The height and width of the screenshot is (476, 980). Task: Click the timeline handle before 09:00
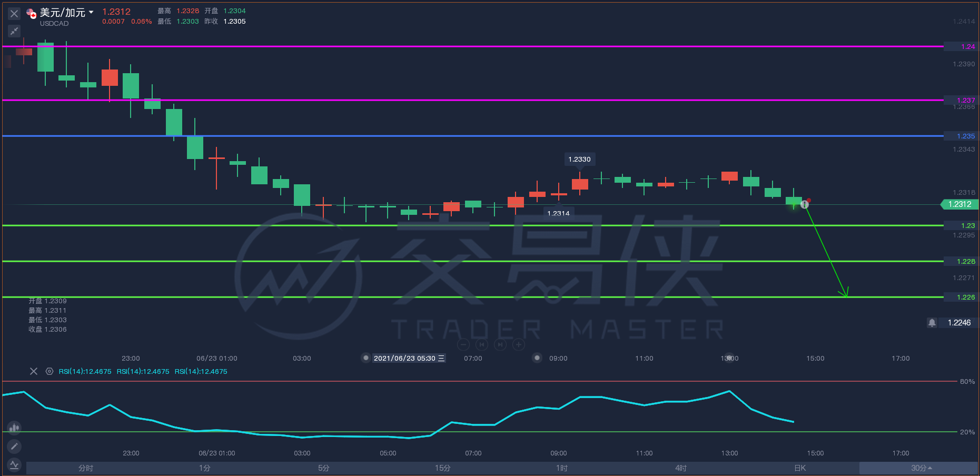point(537,358)
